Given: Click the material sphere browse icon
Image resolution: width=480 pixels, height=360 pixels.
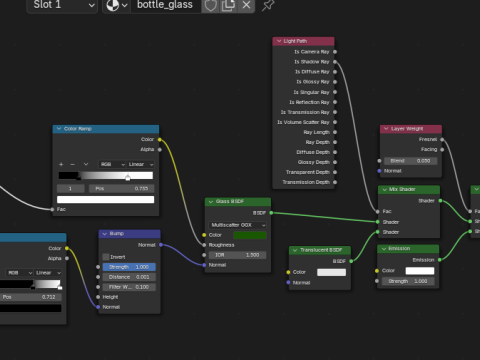Looking at the screenshot, I should click(x=116, y=5).
